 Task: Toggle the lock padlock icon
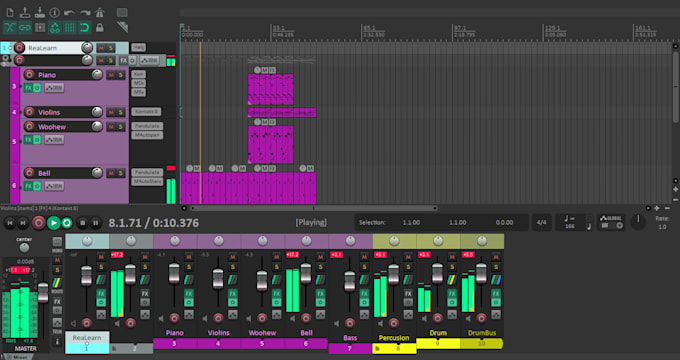click(x=100, y=28)
